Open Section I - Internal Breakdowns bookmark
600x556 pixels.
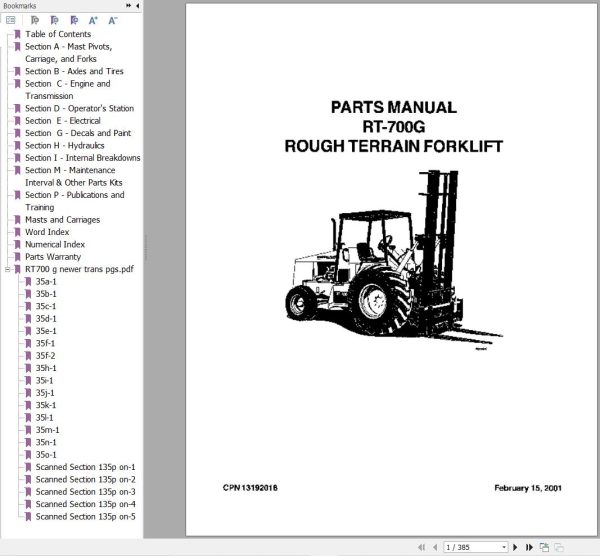click(83, 158)
